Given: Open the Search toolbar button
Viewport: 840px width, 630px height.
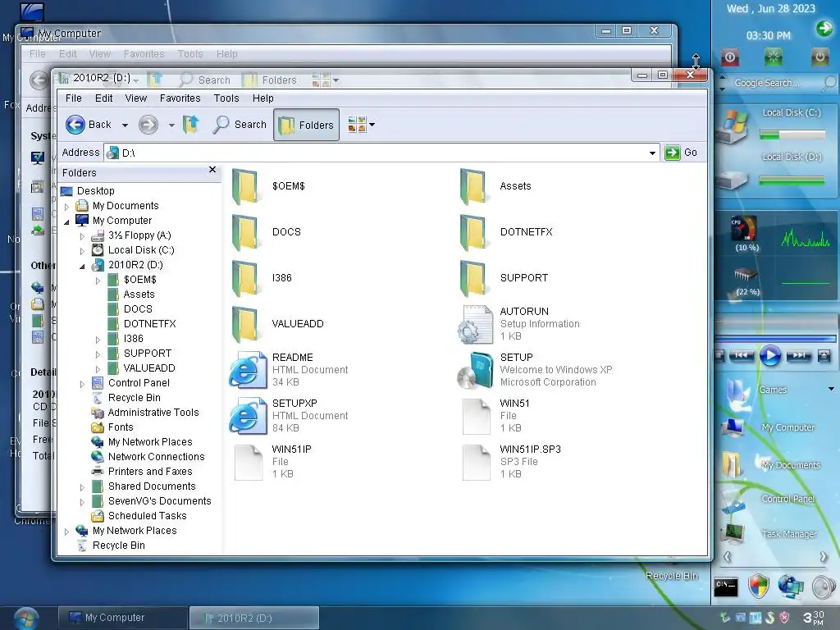Looking at the screenshot, I should tap(240, 125).
